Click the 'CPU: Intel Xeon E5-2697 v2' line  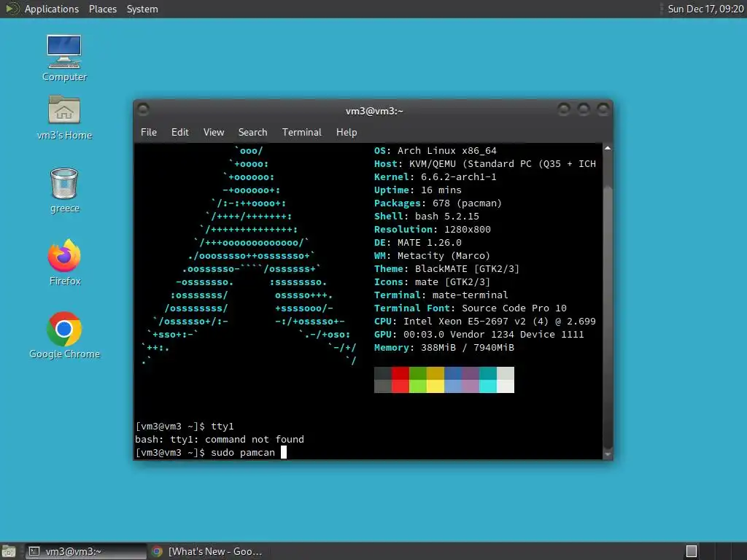(485, 322)
